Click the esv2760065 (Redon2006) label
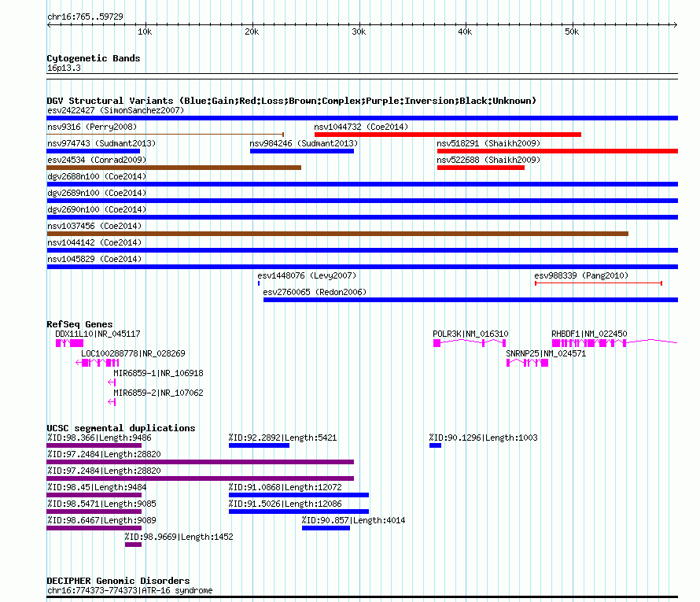Viewport: 700px width, 602px height. point(315,292)
